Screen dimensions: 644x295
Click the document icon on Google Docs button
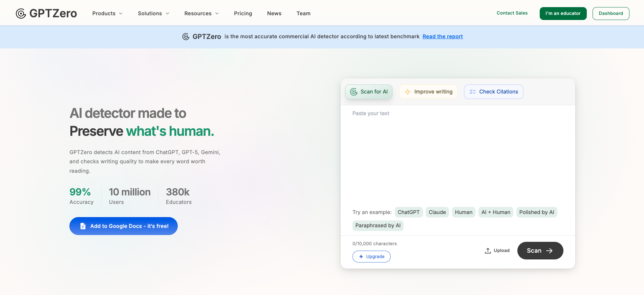[x=83, y=226]
